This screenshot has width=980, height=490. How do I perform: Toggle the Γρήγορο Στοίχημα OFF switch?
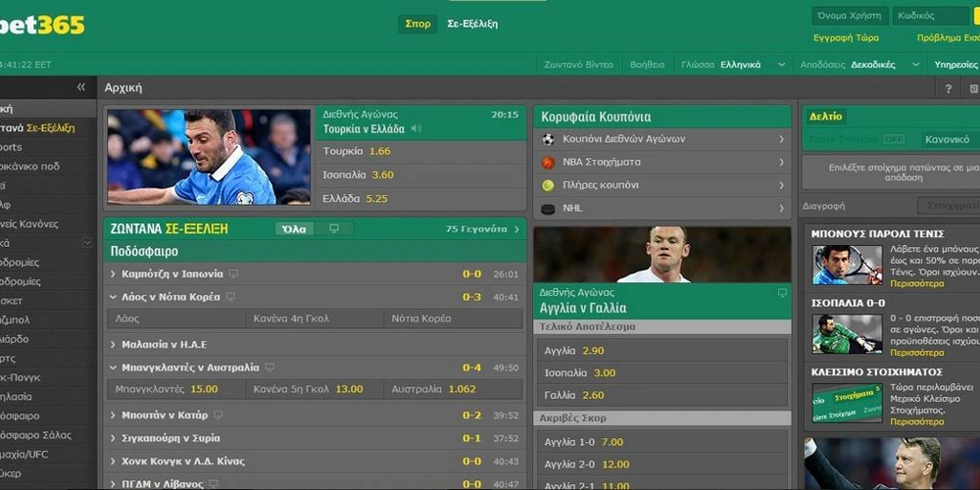[x=894, y=139]
